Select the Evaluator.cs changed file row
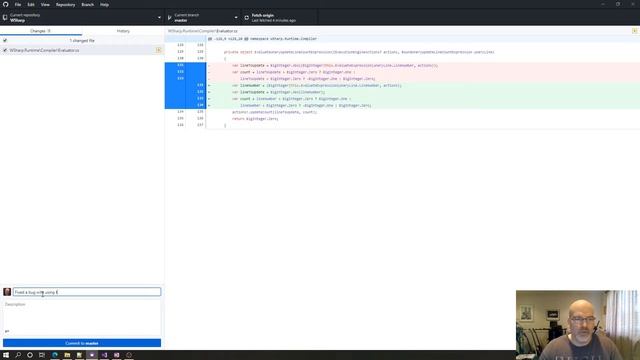 click(x=82, y=50)
